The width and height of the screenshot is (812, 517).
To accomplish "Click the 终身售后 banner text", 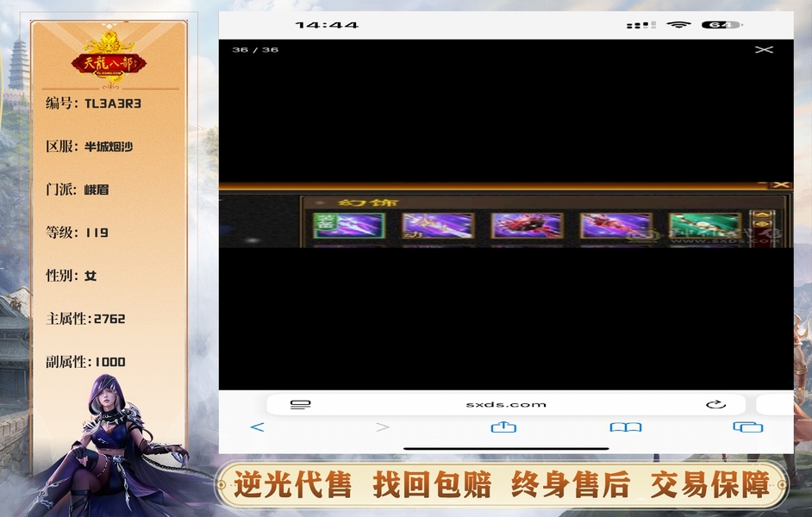I will tap(571, 485).
